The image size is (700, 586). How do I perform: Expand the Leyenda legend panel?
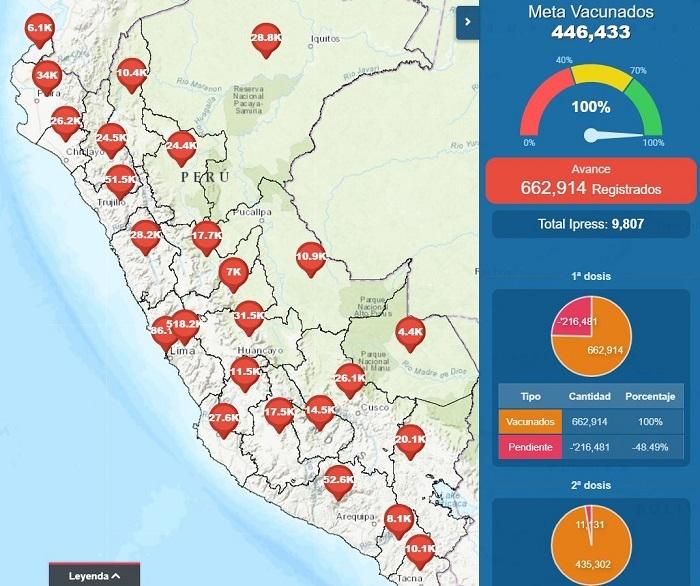point(95,576)
